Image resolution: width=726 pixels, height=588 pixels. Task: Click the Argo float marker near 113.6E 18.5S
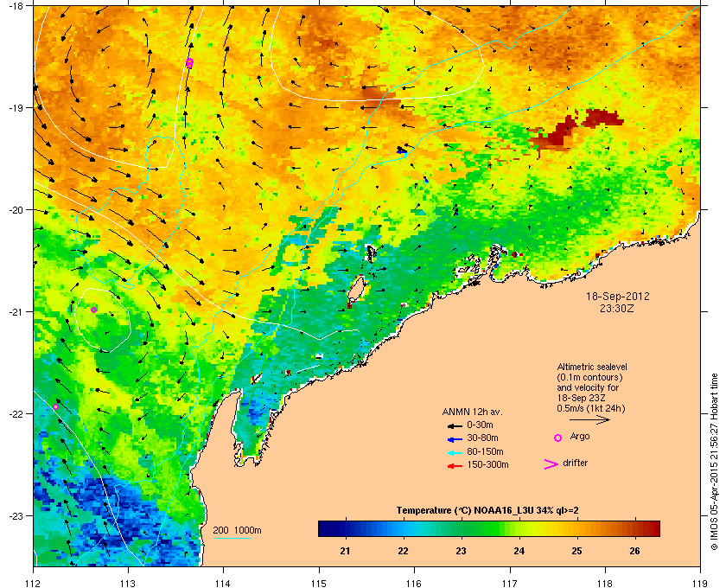tap(189, 62)
